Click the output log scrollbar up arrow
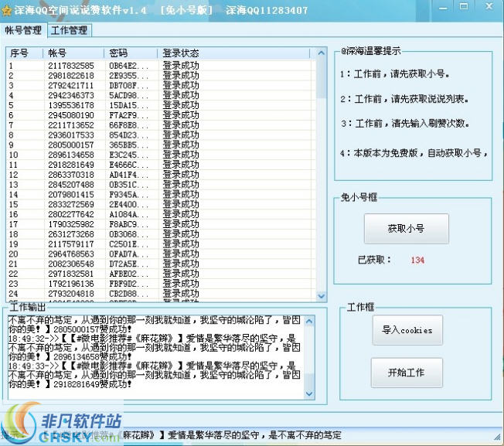Image resolution: width=504 pixels, height=446 pixels. click(309, 319)
